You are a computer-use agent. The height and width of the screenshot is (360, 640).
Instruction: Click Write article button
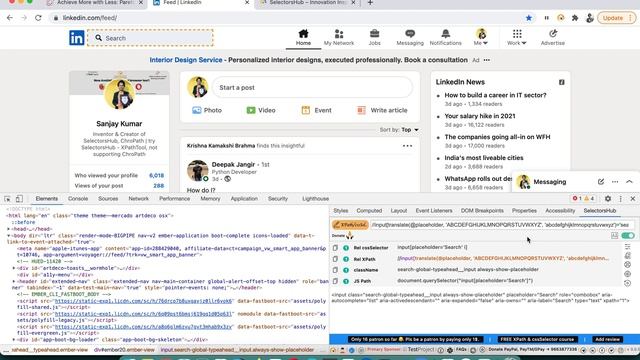[382, 110]
